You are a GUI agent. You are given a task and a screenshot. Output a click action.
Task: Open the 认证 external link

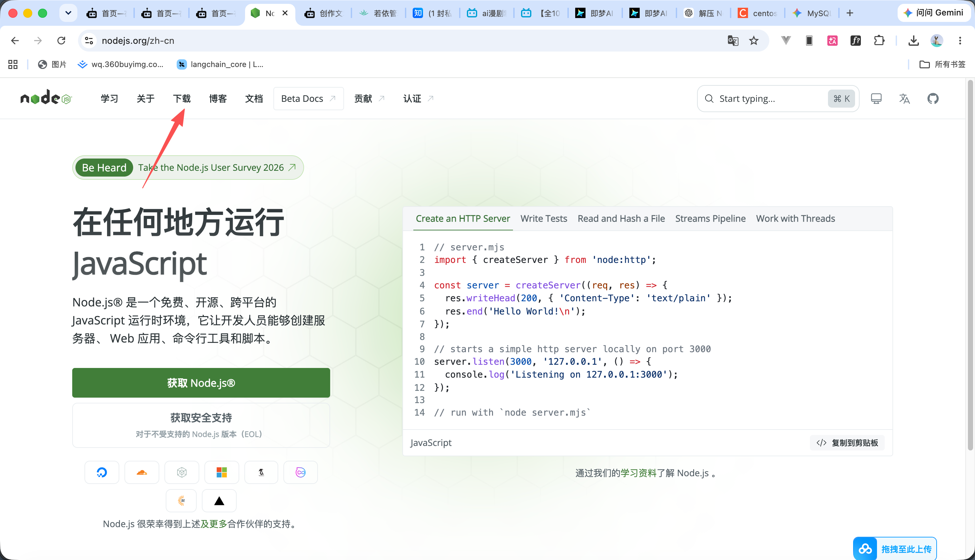(x=419, y=99)
